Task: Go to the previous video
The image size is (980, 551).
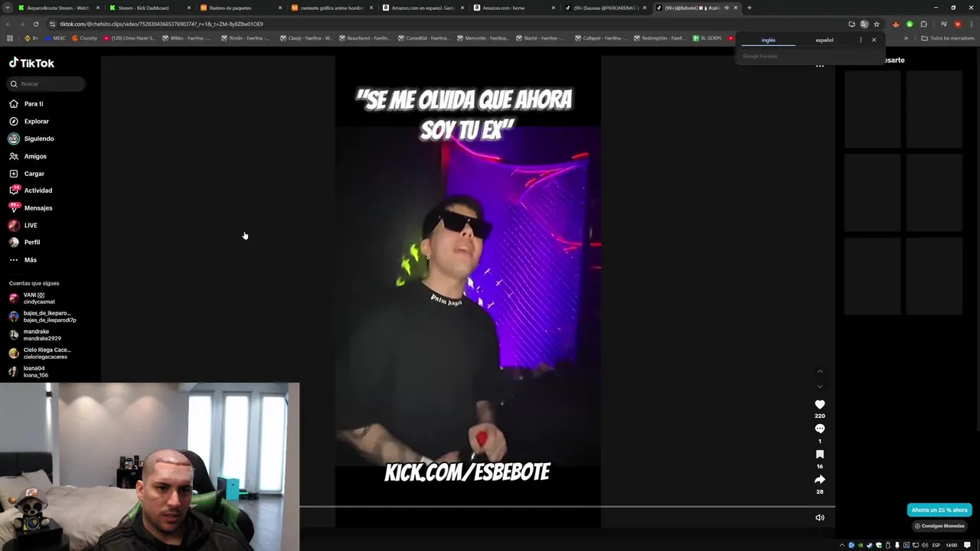Action: pyautogui.click(x=820, y=372)
